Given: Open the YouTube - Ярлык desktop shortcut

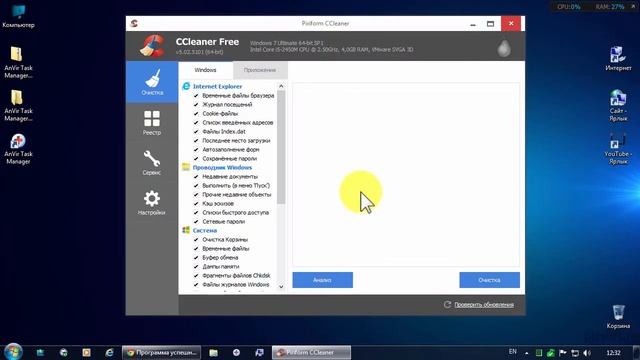Looking at the screenshot, I should (x=618, y=149).
